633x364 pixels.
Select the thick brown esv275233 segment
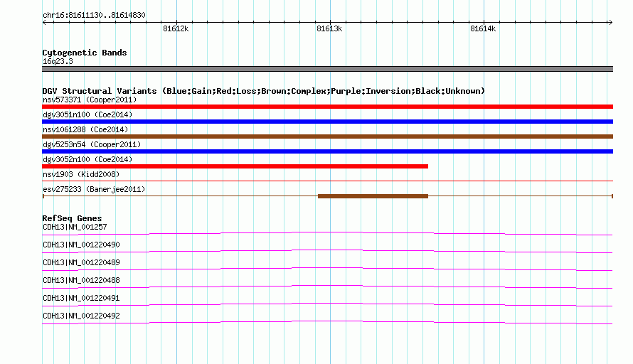[x=373, y=196]
